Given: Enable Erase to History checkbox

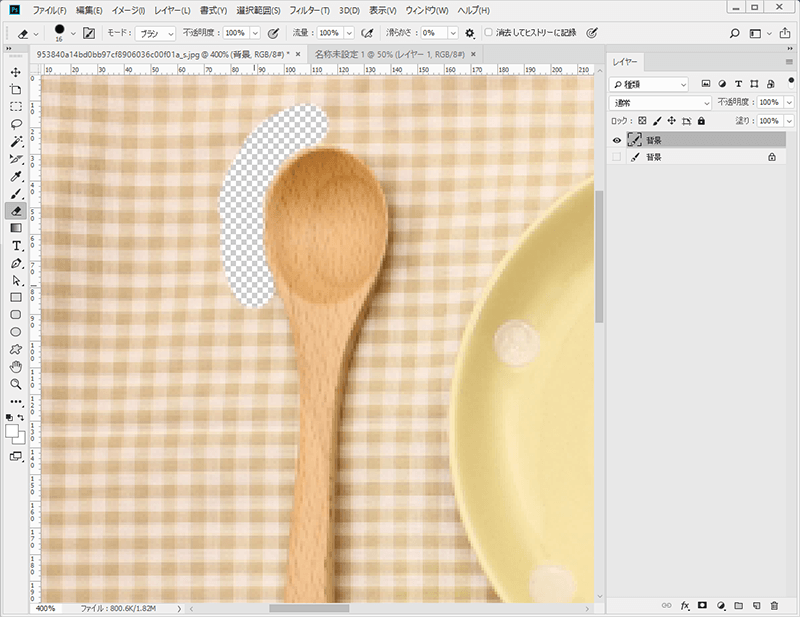Looking at the screenshot, I should pyautogui.click(x=488, y=33).
